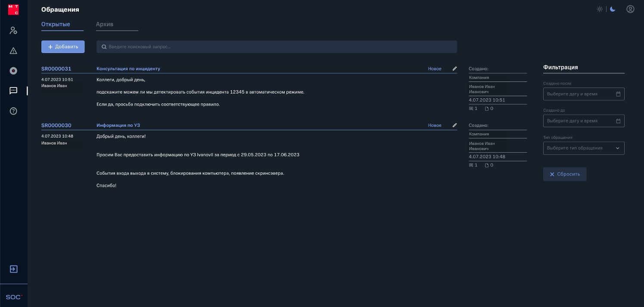Viewport: 644px width, 307px height.
Task: Reset filters with the 'Сбросить' button
Action: tap(564, 174)
